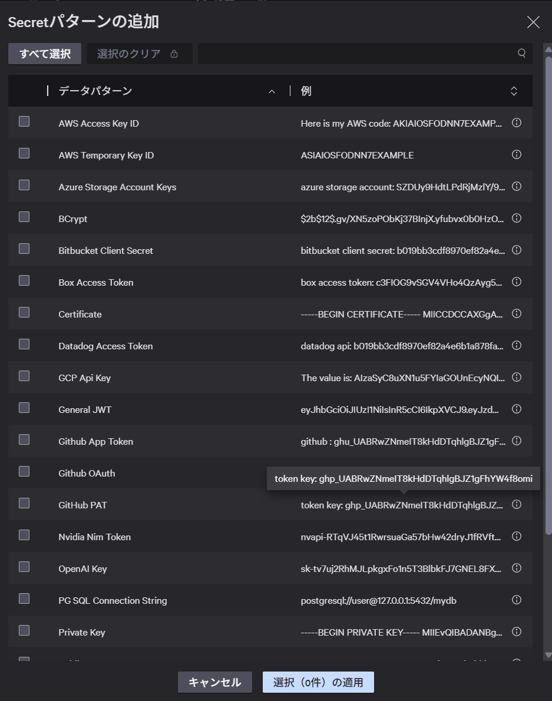Click example text ASIAIOSFODNN7EXAMPLE
Viewport: 552px width, 701px height.
tap(357, 155)
